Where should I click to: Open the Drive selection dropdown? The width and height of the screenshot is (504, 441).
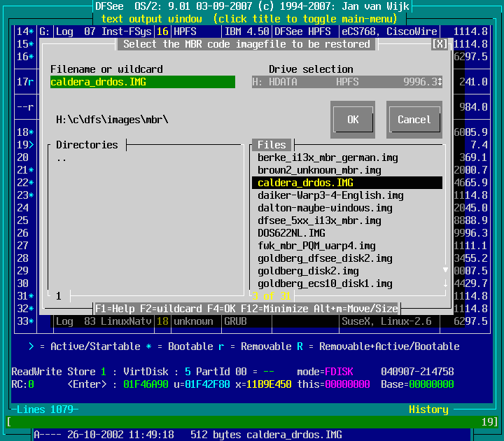pos(346,82)
